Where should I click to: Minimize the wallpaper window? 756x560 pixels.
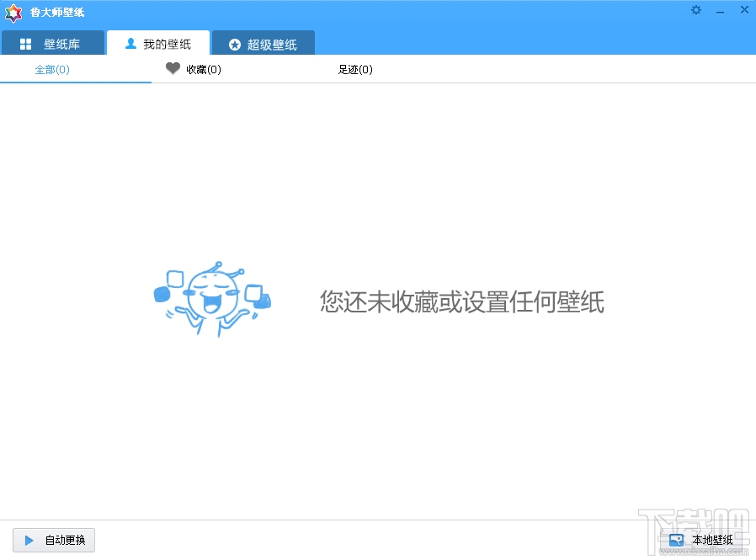(x=720, y=10)
